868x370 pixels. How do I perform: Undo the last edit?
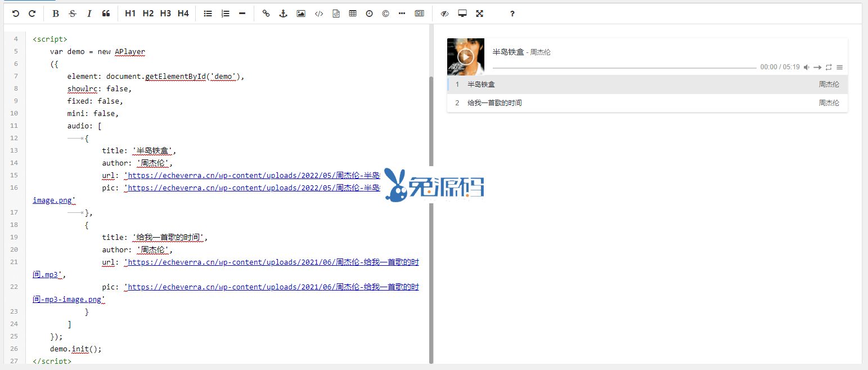(15, 14)
